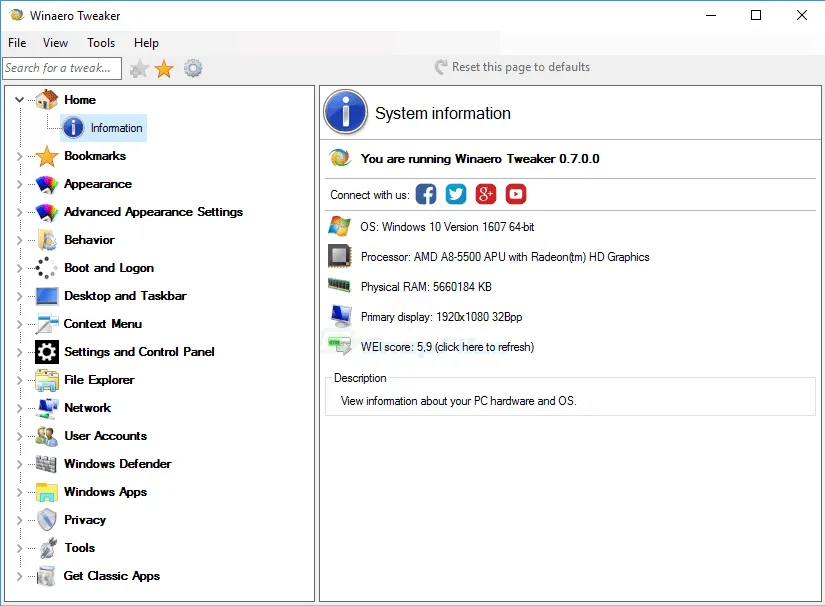825x606 pixels.
Task: Select Settings and Control Panel label
Action: (139, 352)
